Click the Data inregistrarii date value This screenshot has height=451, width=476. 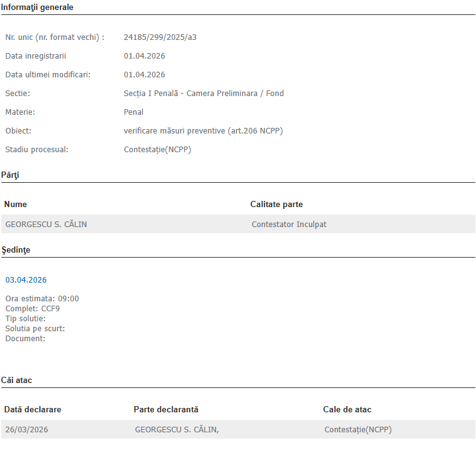pyautogui.click(x=144, y=56)
